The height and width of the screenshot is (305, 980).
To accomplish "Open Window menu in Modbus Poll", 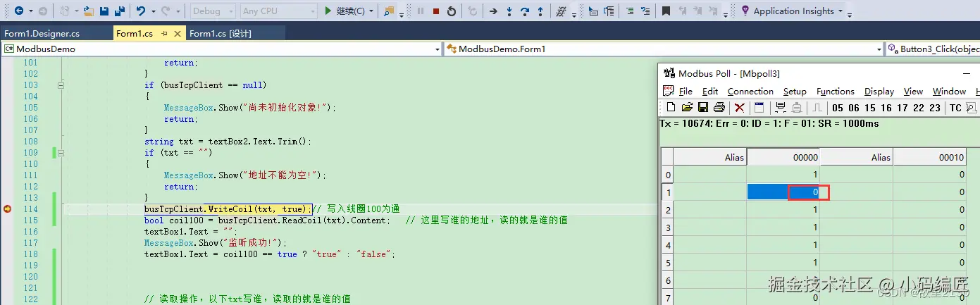I will click(949, 91).
